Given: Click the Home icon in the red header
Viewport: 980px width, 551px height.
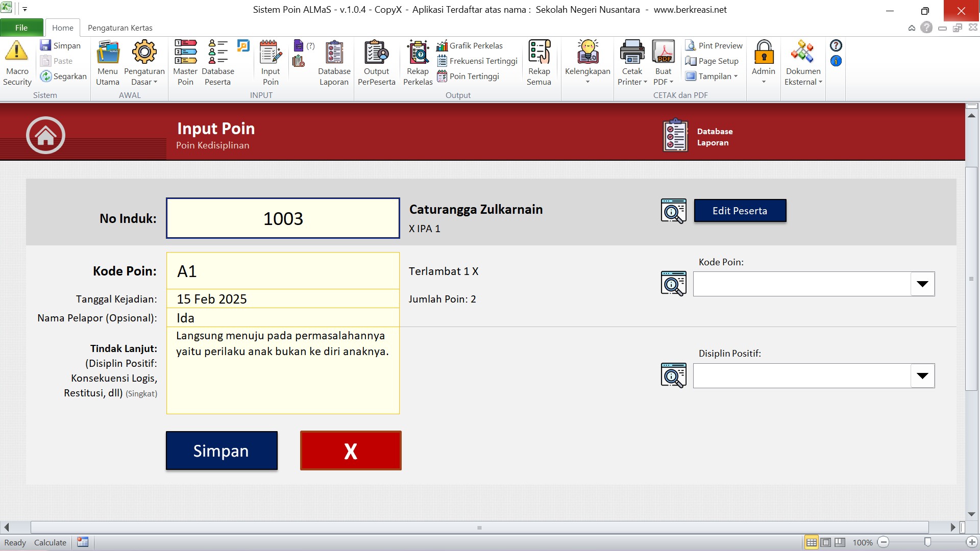Looking at the screenshot, I should tap(45, 135).
